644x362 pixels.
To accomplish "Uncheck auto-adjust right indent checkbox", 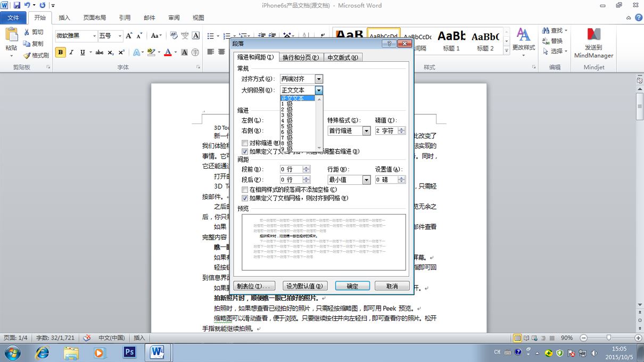I will [x=245, y=152].
